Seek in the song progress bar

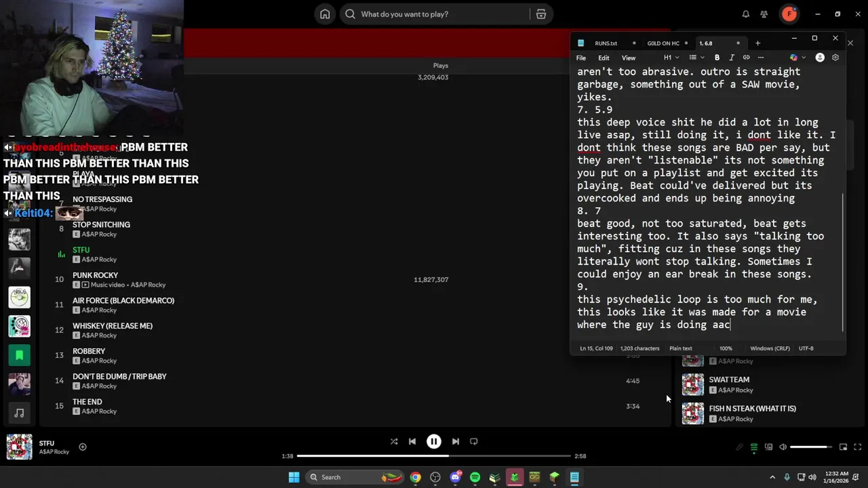click(x=434, y=456)
